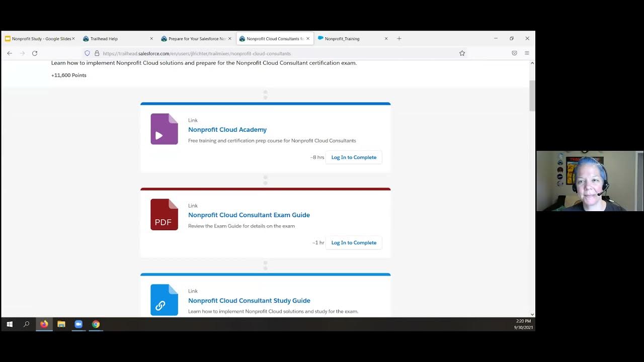Click the red PDF file icon

pos(164,215)
